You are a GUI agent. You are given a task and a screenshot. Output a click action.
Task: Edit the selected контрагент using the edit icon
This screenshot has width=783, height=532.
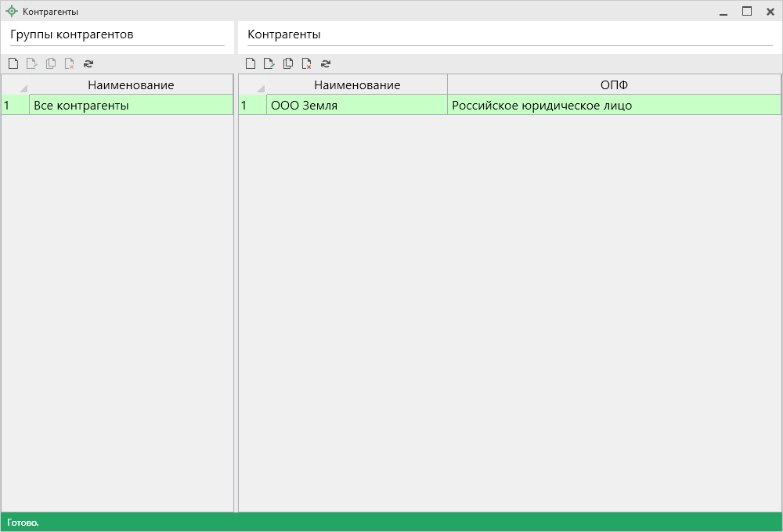click(x=269, y=63)
